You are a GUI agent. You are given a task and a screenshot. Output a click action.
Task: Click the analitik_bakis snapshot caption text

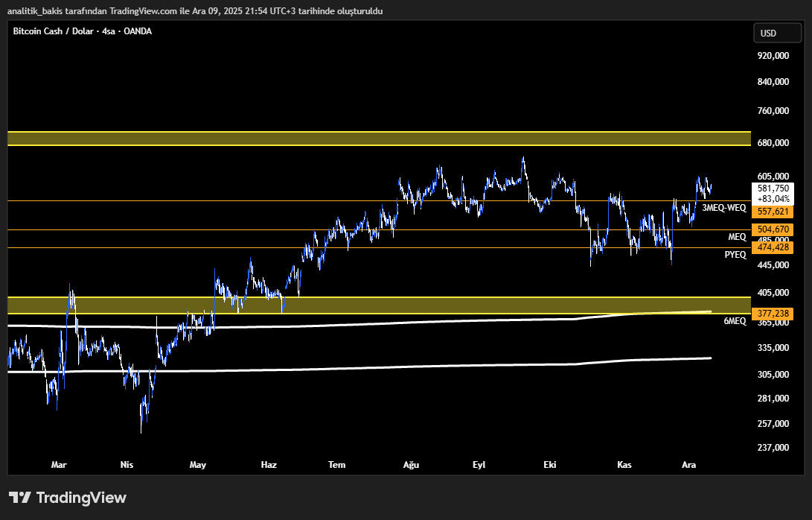[195, 11]
